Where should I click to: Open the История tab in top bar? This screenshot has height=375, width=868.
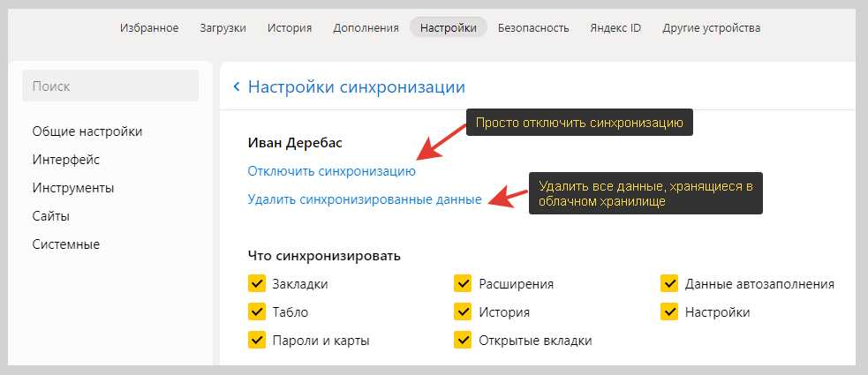pyautogui.click(x=290, y=27)
